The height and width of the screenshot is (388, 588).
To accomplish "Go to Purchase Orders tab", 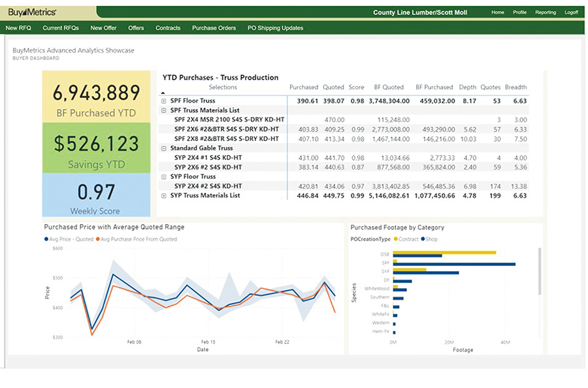I will [x=214, y=28].
